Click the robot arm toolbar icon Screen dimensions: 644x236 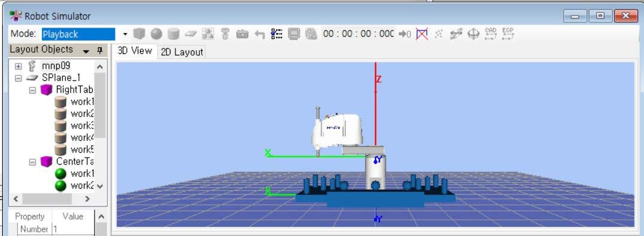(x=224, y=34)
